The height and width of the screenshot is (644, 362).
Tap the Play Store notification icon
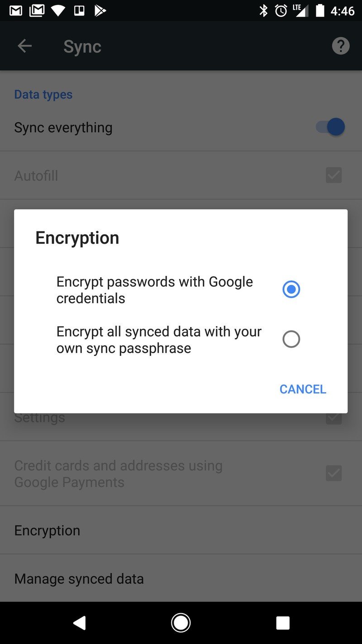pos(100,11)
